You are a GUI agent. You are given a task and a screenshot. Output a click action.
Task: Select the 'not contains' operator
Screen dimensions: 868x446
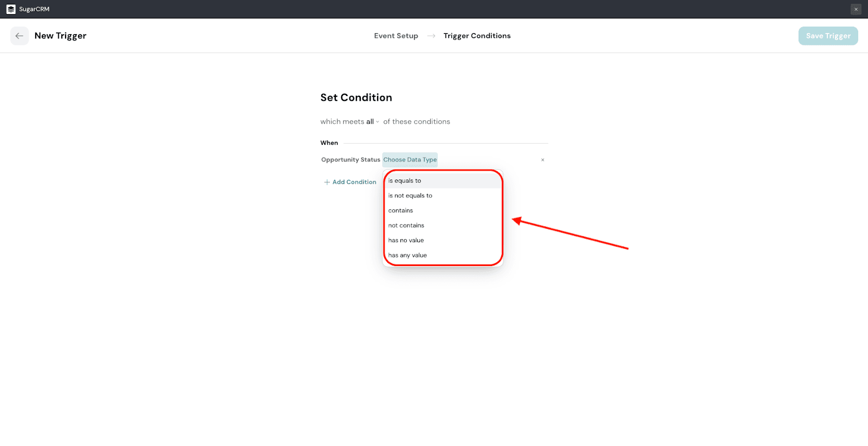(x=406, y=225)
